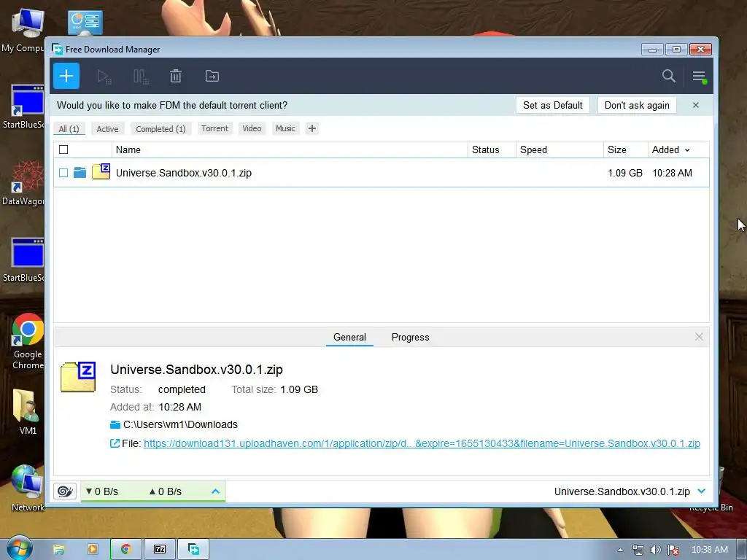Dismiss the default torrent client banner
The image size is (747, 560).
click(695, 105)
